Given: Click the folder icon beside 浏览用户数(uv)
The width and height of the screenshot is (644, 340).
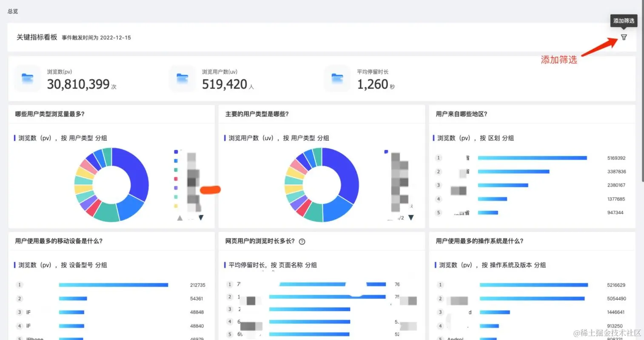Looking at the screenshot, I should tap(182, 79).
